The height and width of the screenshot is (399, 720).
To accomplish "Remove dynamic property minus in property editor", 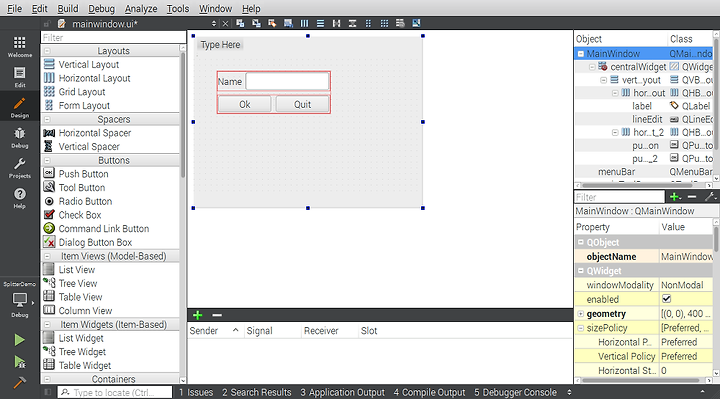I will pyautogui.click(x=692, y=197).
